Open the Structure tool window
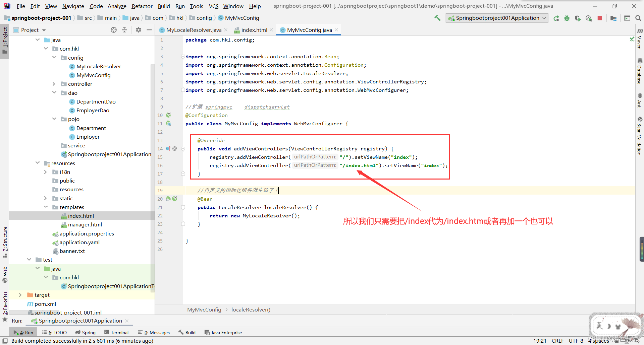The image size is (644, 345). [x=5, y=242]
